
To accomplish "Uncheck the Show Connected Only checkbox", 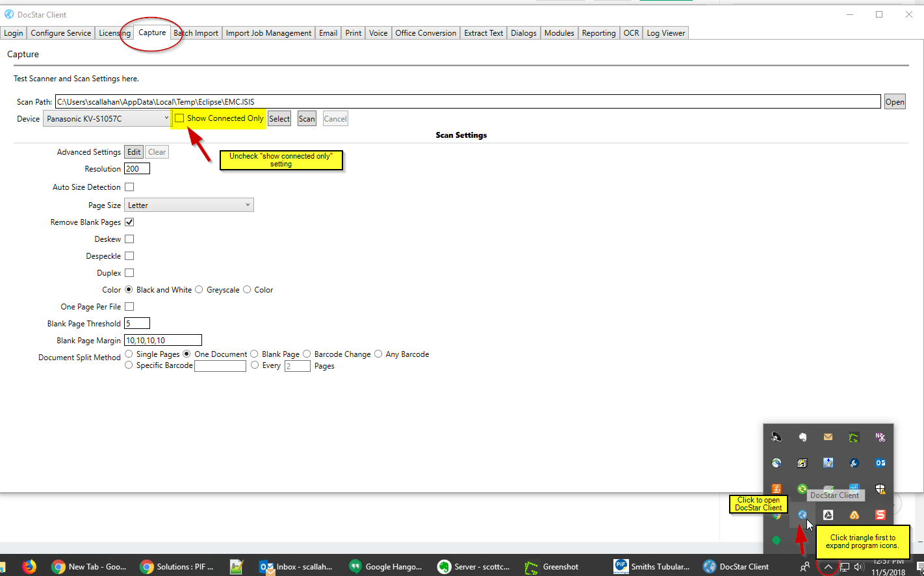I will pyautogui.click(x=179, y=118).
